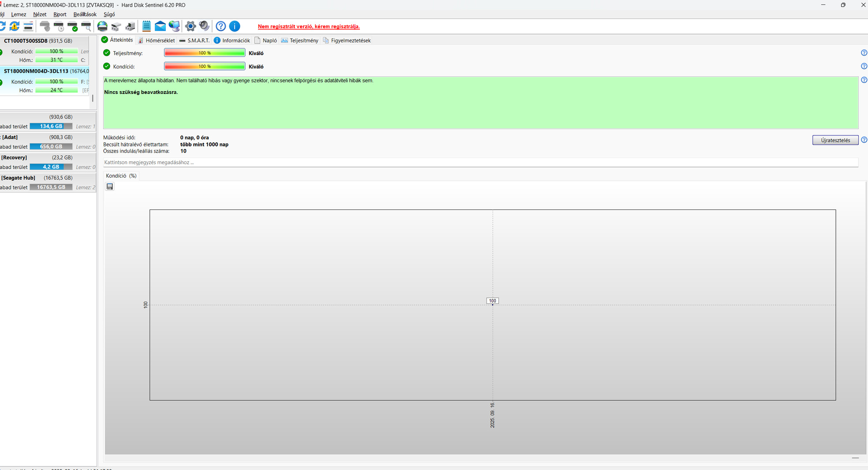The image size is (868, 470).
Task: Click the refresh arrows icon with warning sign
Action: [15, 26]
